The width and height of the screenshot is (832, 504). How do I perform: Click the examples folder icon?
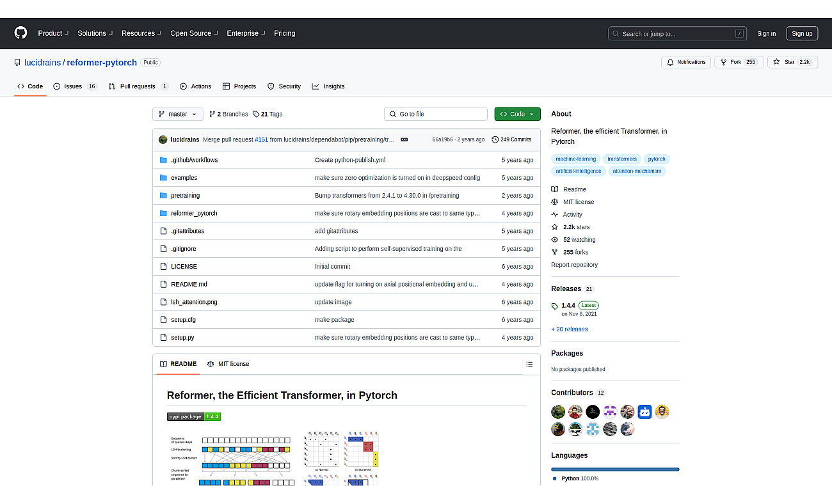pos(163,178)
